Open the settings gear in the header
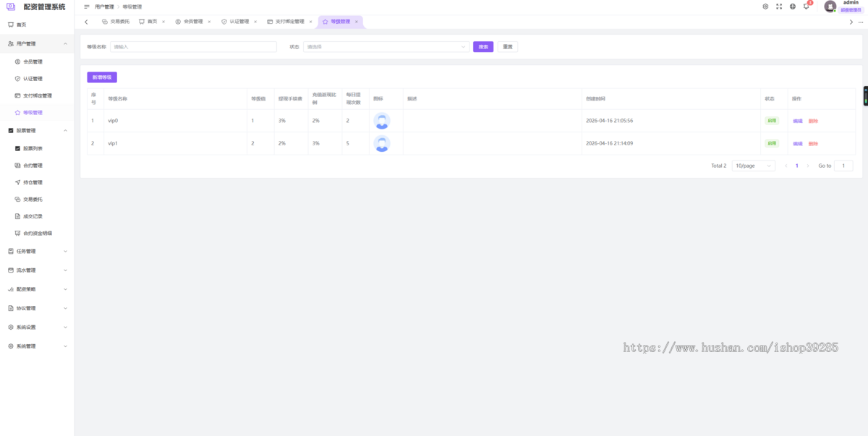This screenshot has width=868, height=436. click(765, 7)
